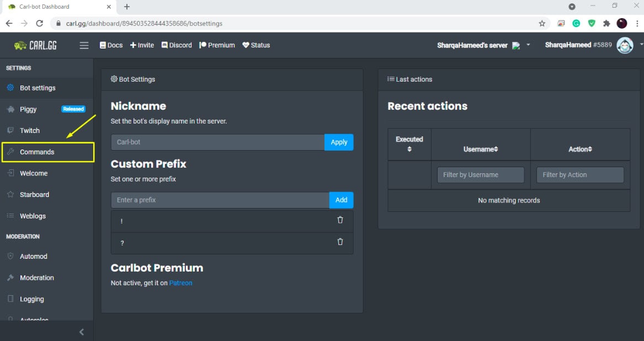Viewport: 644px width, 341px height.
Task: Open the Discord nav link
Action: [x=177, y=45]
